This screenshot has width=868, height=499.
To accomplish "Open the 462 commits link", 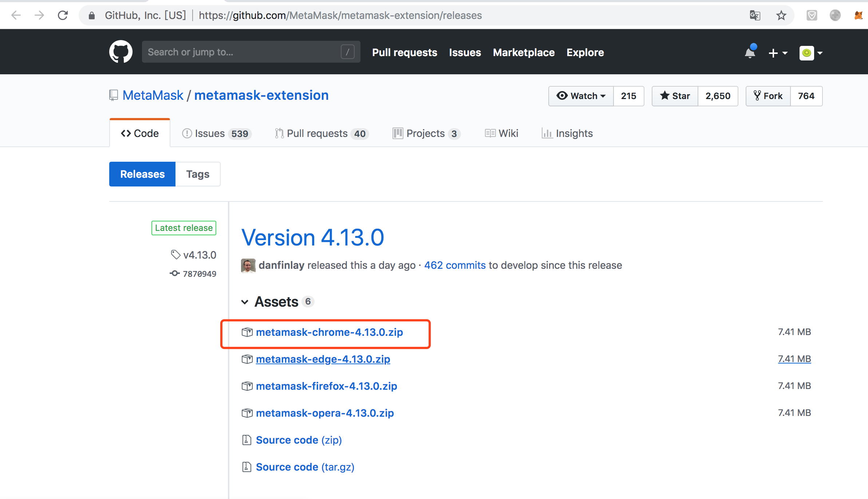I will [x=455, y=265].
